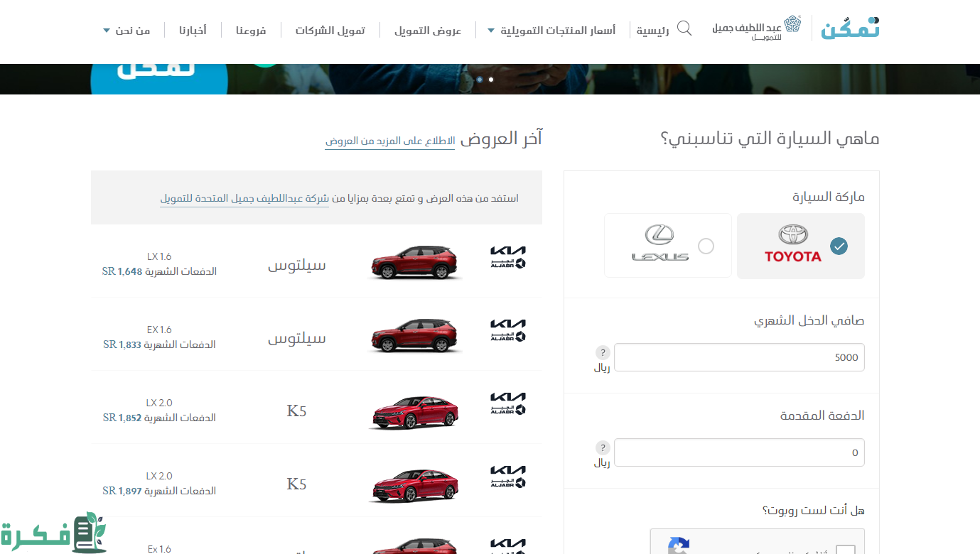980x554 pixels.
Task: Click the reCAPTCHA logo icon
Action: 679,545
